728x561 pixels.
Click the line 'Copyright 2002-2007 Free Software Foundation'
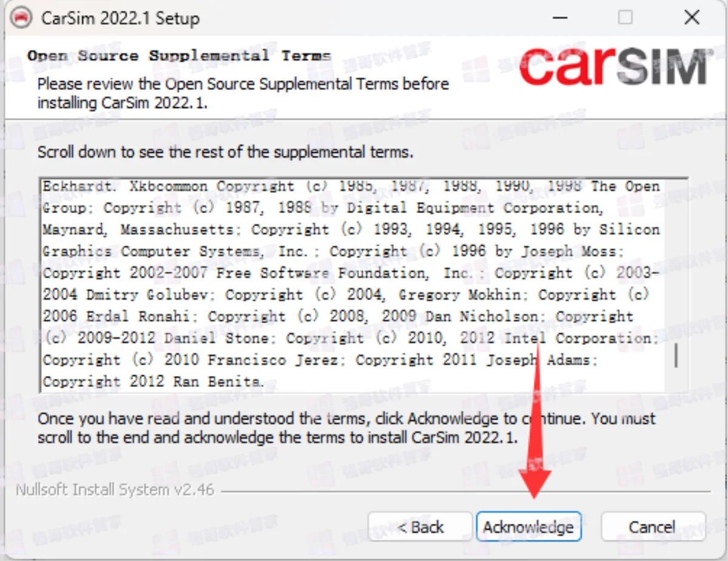pos(351,273)
